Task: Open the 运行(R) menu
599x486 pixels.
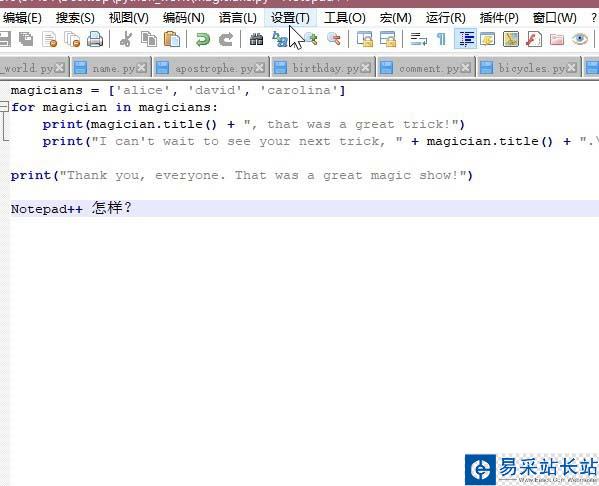Action: [445, 18]
